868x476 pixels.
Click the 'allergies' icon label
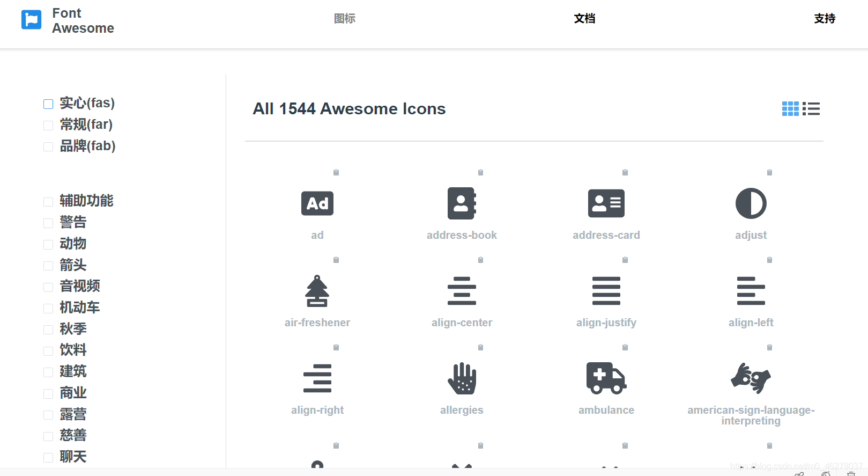click(462, 410)
